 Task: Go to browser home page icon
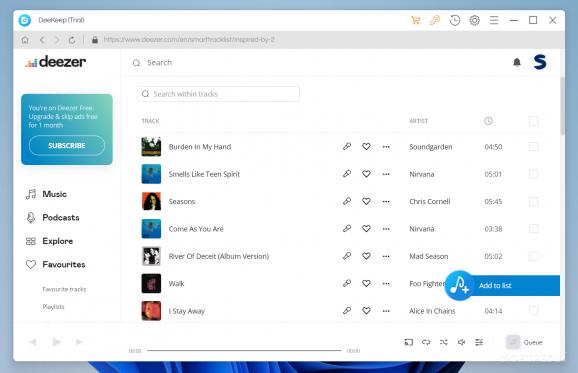click(25, 40)
